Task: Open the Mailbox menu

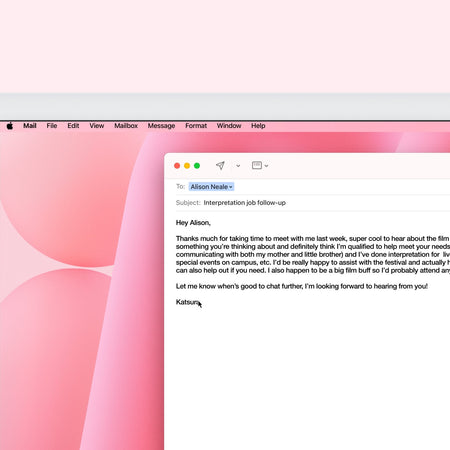Action: (126, 126)
